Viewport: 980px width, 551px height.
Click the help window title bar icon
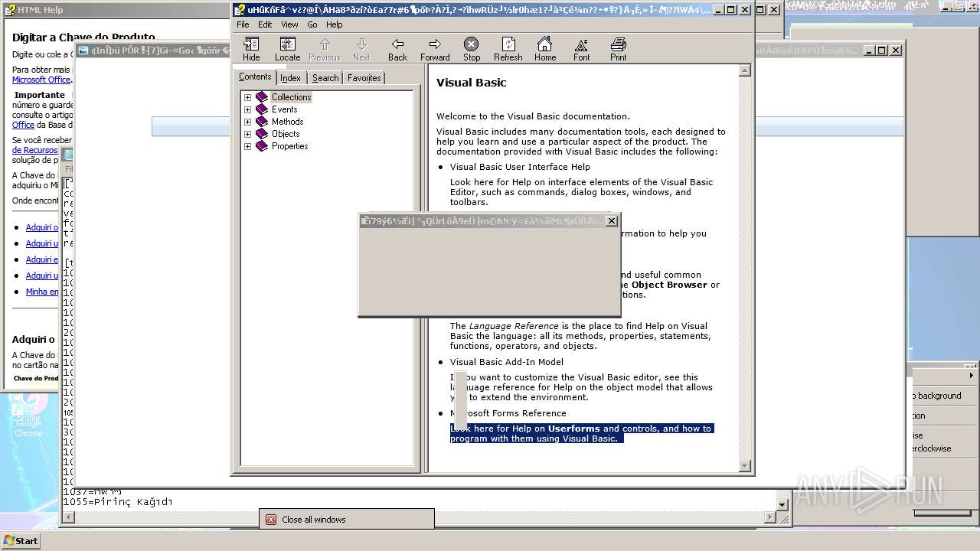coord(240,10)
